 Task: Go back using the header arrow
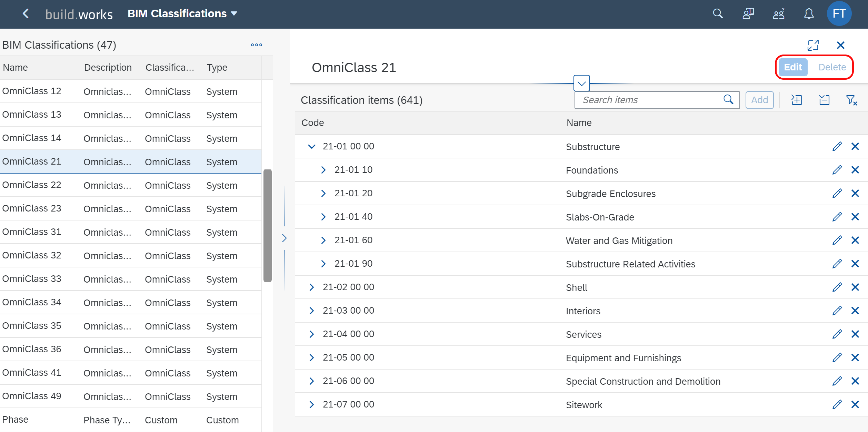tap(26, 14)
